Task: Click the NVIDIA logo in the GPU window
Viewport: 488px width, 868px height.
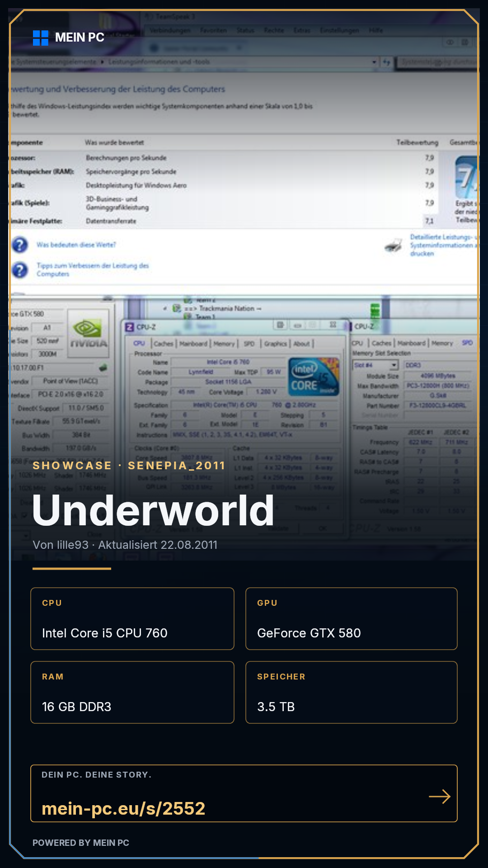Action: tap(89, 334)
